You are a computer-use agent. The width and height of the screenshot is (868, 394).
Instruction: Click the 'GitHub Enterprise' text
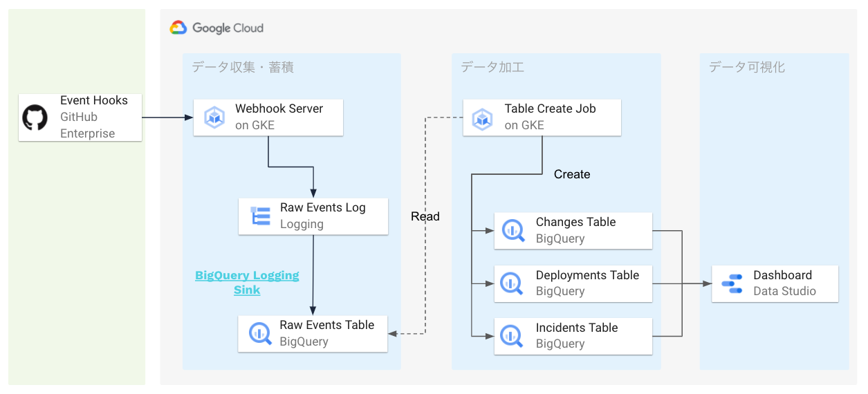(x=88, y=125)
